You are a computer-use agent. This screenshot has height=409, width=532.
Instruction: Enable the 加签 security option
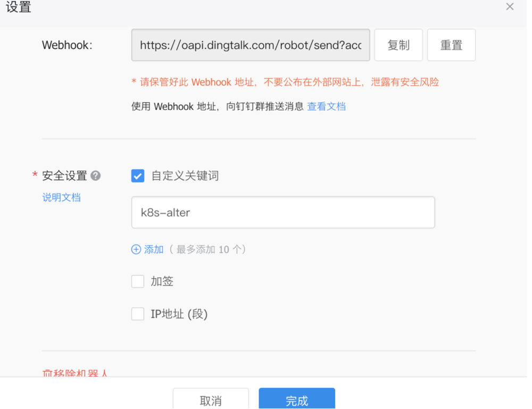(x=137, y=281)
